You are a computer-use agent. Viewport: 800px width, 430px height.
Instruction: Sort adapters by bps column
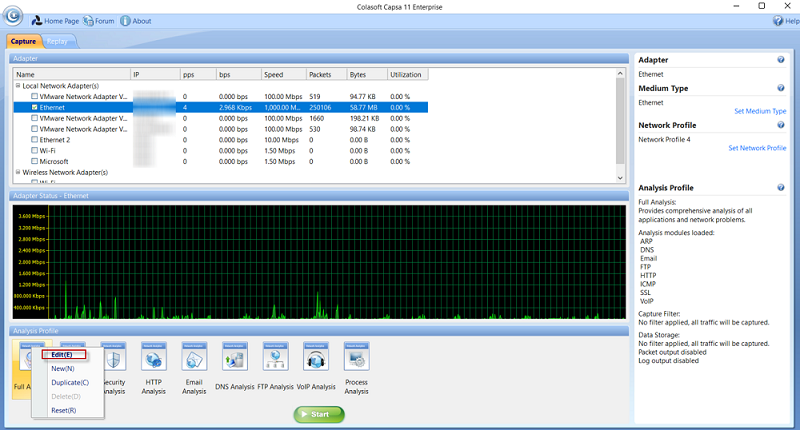click(239, 74)
